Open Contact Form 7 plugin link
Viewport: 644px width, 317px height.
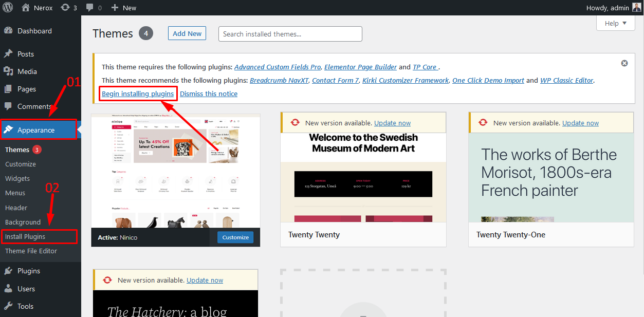click(x=336, y=80)
